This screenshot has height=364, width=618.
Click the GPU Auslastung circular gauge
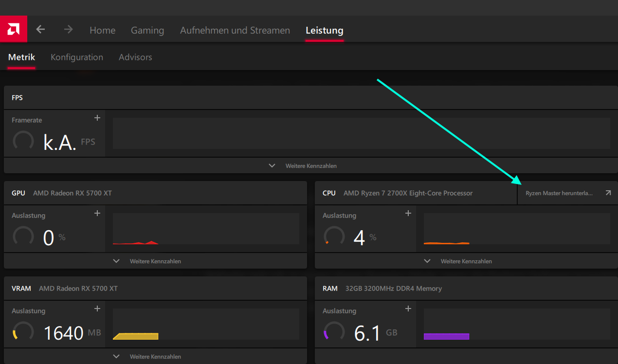pos(23,237)
